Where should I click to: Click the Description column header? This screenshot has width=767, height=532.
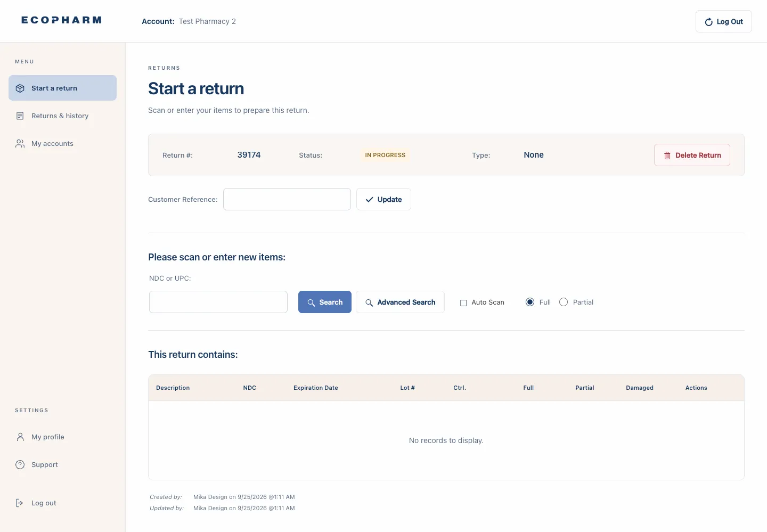tap(173, 388)
